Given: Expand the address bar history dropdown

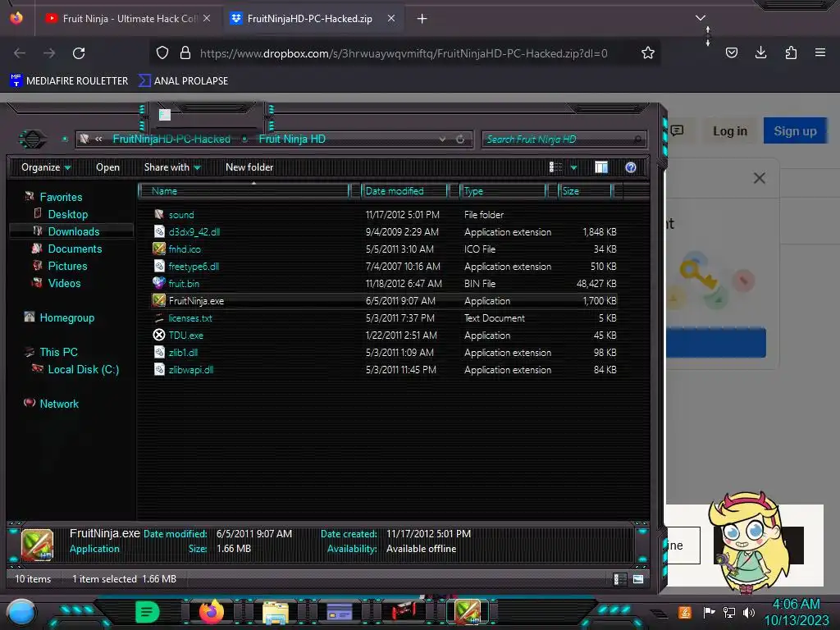Looking at the screenshot, I should [x=442, y=139].
